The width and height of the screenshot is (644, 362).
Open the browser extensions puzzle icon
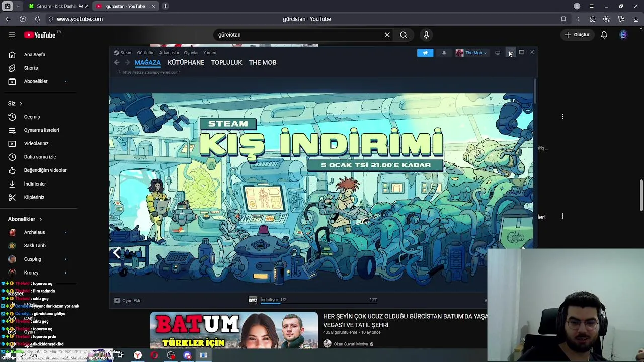[593, 19]
